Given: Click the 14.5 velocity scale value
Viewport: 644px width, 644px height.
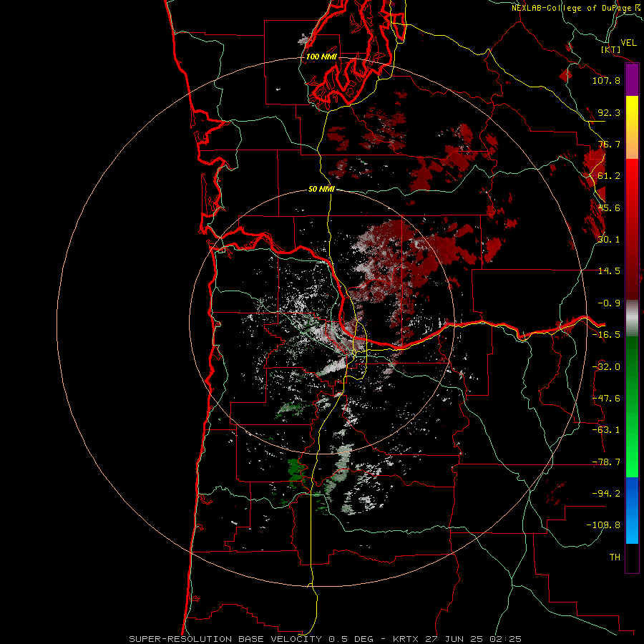Looking at the screenshot, I should (609, 271).
